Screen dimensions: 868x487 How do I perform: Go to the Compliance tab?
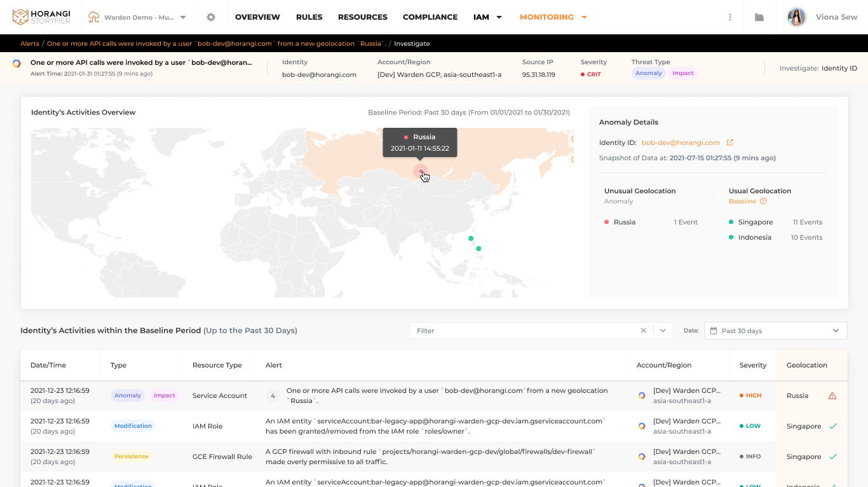click(430, 17)
